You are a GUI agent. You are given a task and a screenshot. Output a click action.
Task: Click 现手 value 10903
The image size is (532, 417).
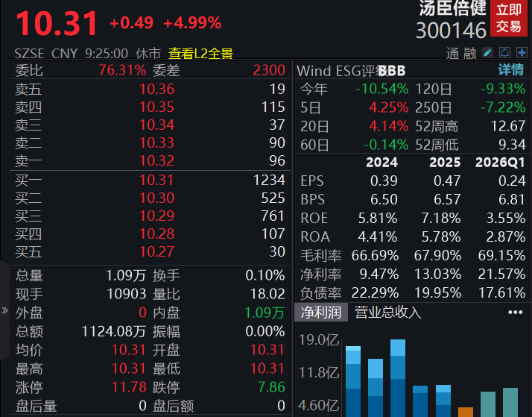(127, 294)
